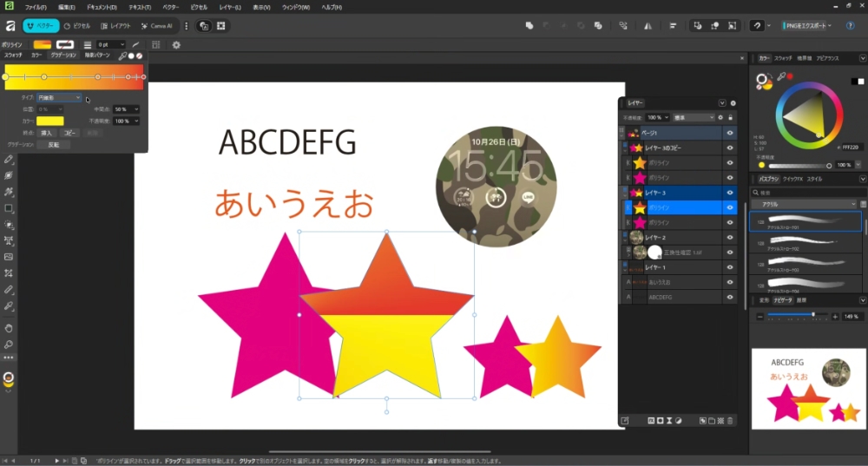Open the context toolbar gear settings
The height and width of the screenshot is (466, 868).
point(176,44)
